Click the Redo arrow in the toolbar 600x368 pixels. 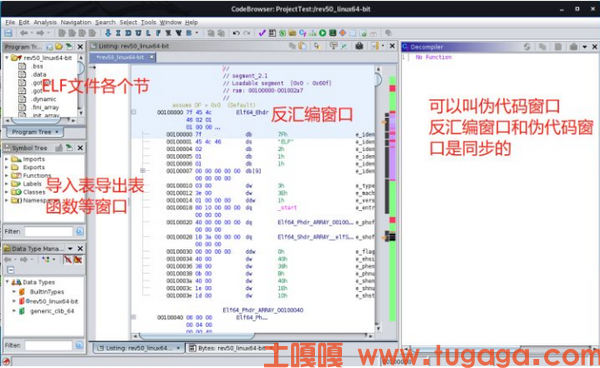246,33
